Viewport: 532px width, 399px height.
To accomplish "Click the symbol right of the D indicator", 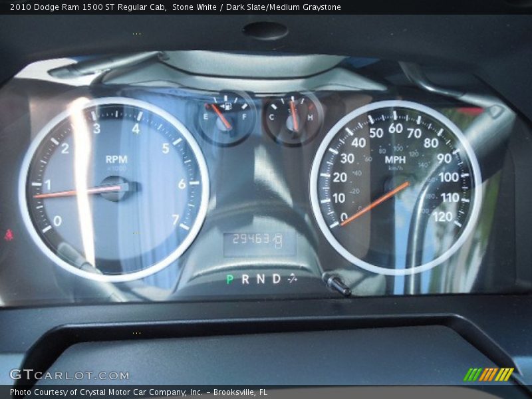I will pyautogui.click(x=292, y=279).
